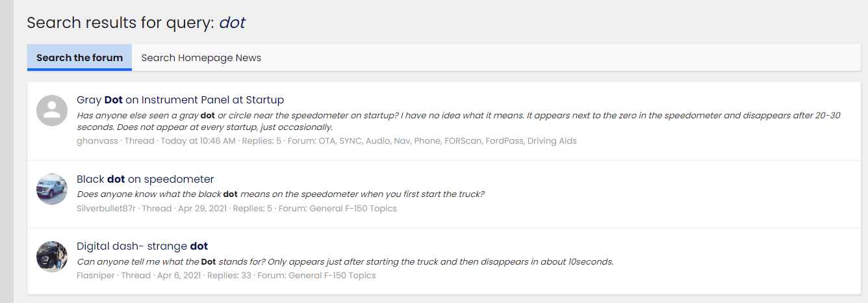Viewport: 868px width, 303px height.
Task: Click the Flasniper username link
Action: point(96,276)
